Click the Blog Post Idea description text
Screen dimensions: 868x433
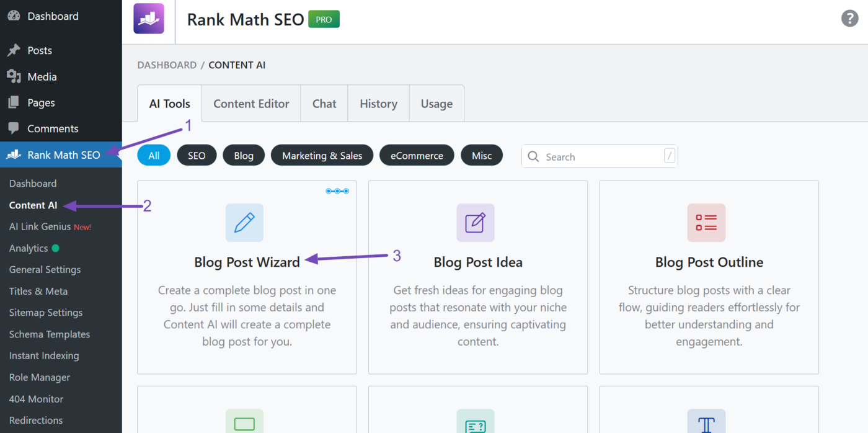[478, 316]
